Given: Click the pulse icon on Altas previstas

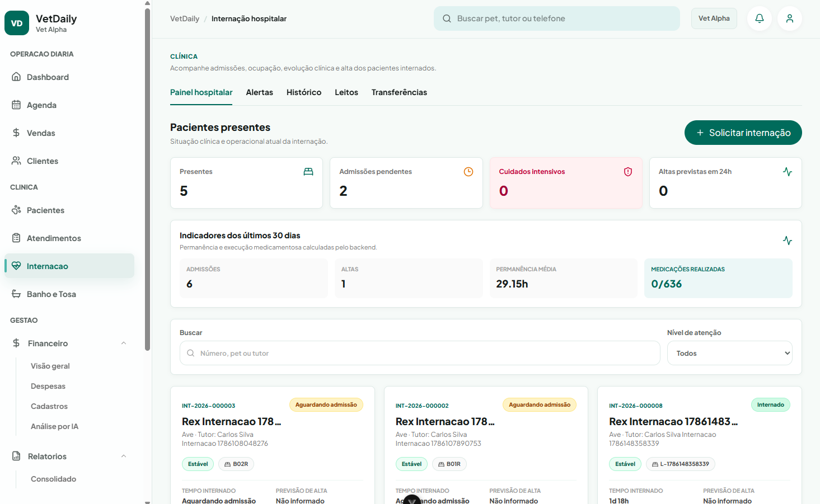Looking at the screenshot, I should [788, 172].
